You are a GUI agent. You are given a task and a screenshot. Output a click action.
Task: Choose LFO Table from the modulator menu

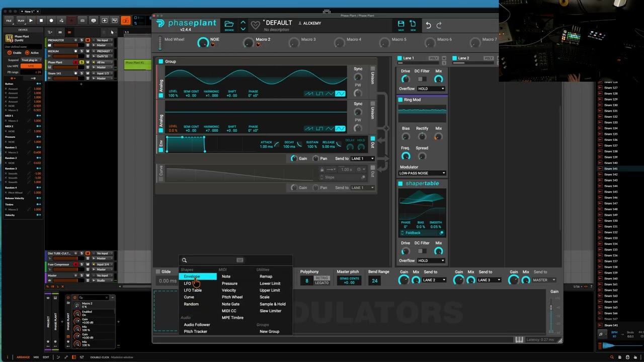pyautogui.click(x=193, y=290)
